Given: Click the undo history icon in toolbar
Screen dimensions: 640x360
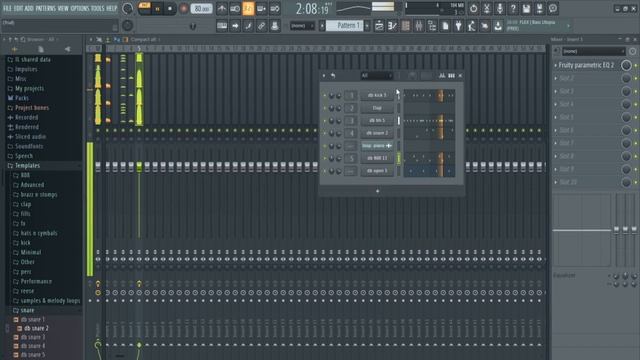Looking at the screenshot, I should 473,8.
